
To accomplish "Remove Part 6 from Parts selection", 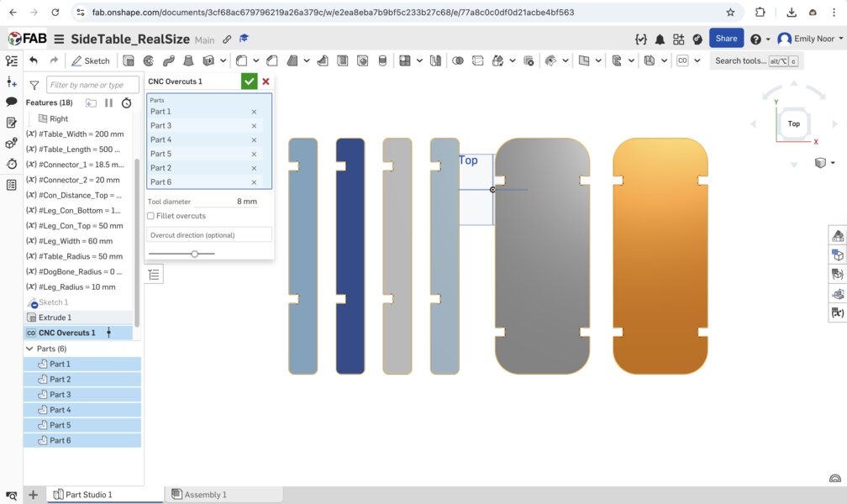I will point(254,182).
